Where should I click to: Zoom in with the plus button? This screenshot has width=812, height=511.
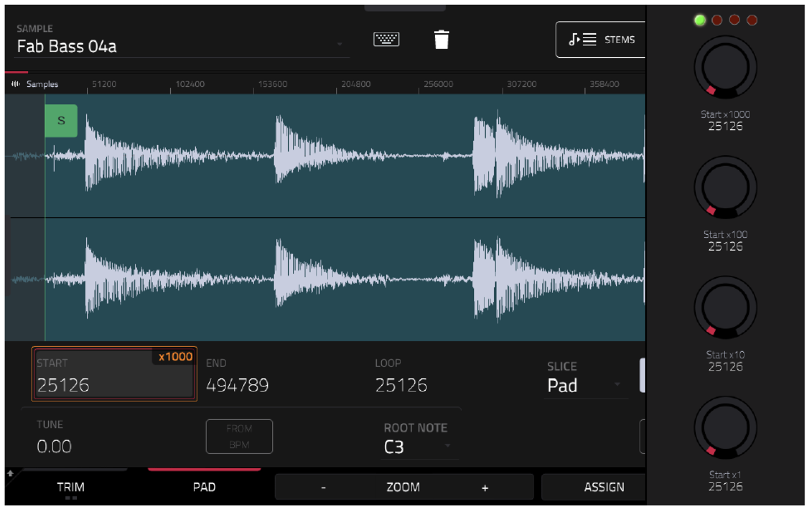(485, 487)
